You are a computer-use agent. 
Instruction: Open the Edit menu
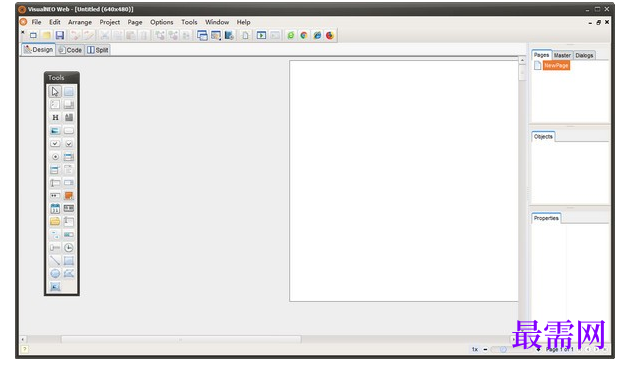pyautogui.click(x=55, y=22)
